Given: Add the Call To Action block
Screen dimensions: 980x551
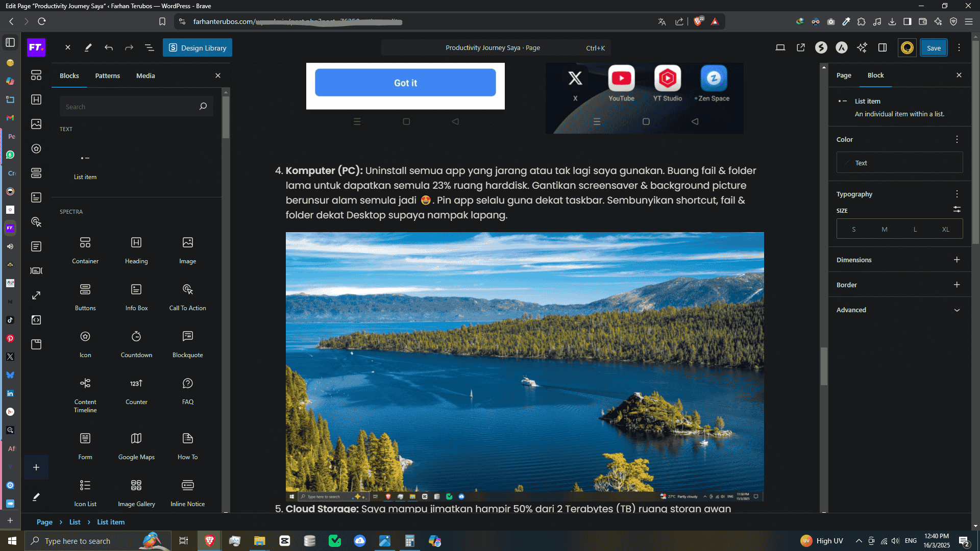Looking at the screenshot, I should (x=187, y=296).
